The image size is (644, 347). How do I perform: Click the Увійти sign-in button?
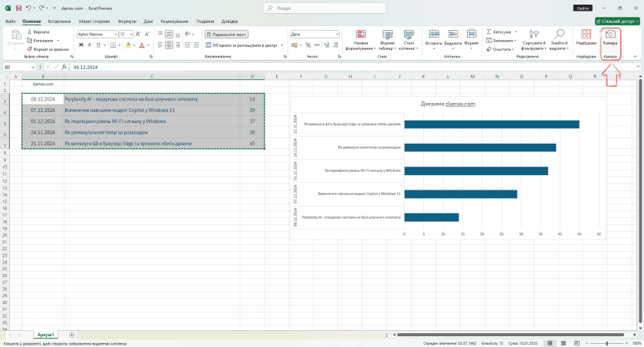583,8
